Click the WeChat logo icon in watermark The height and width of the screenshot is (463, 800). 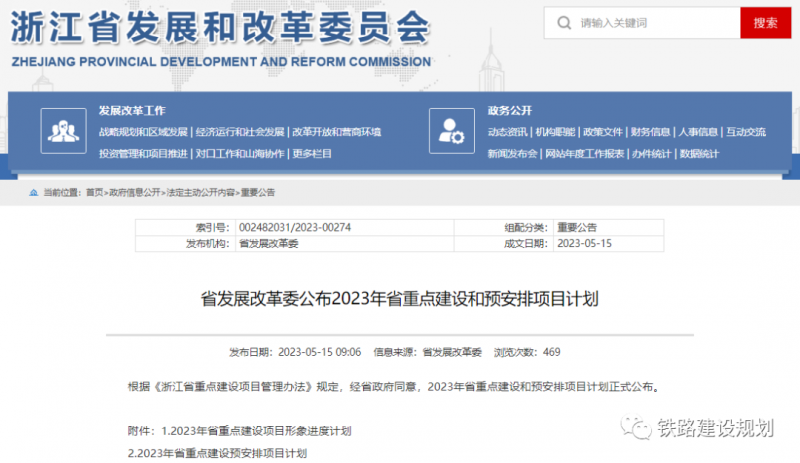point(637,428)
